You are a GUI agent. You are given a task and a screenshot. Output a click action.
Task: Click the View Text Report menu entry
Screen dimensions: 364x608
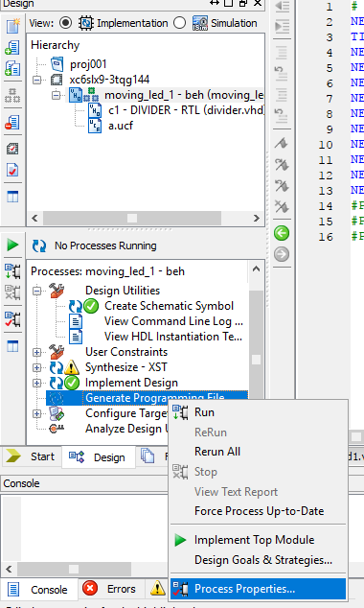point(258,492)
